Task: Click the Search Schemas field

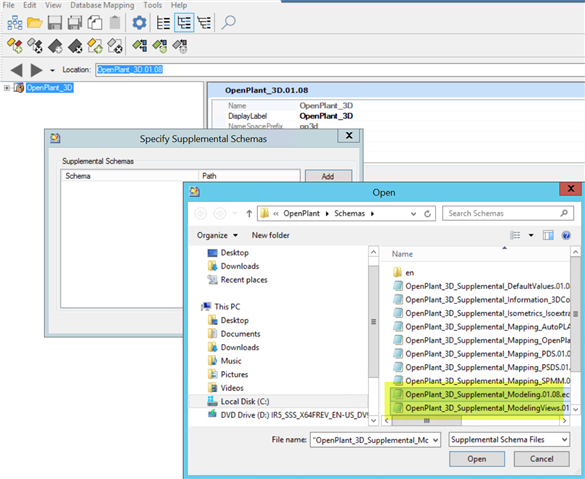Action: point(508,213)
